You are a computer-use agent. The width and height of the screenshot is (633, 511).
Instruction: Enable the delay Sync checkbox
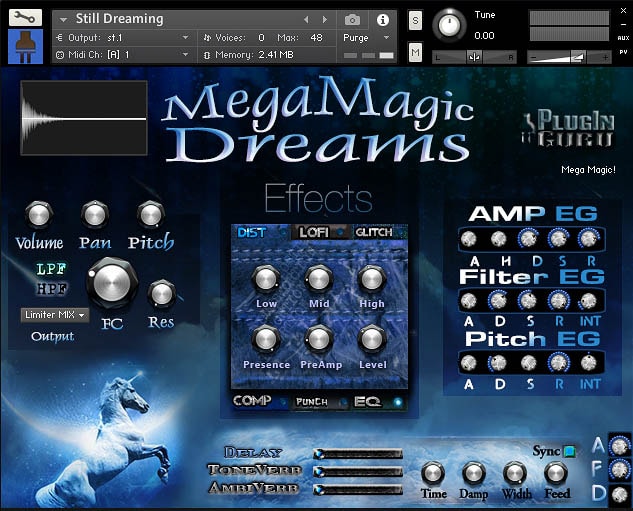tap(570, 451)
